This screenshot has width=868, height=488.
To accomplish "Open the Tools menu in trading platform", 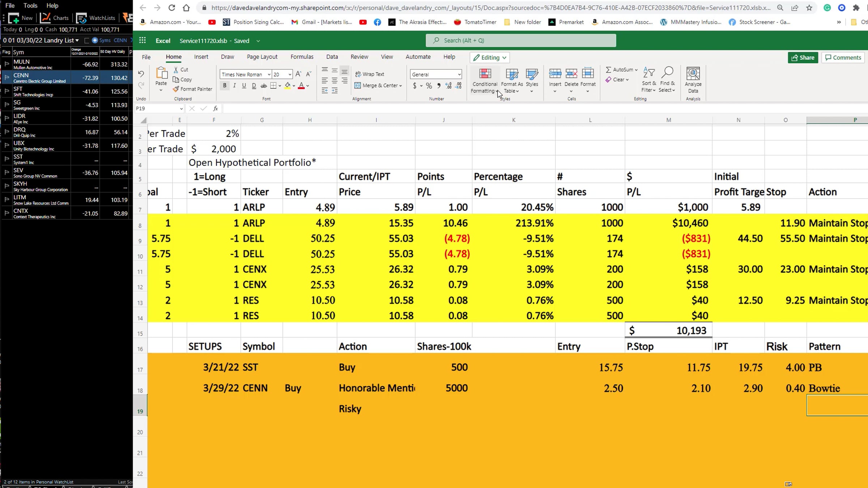I will pos(30,5).
